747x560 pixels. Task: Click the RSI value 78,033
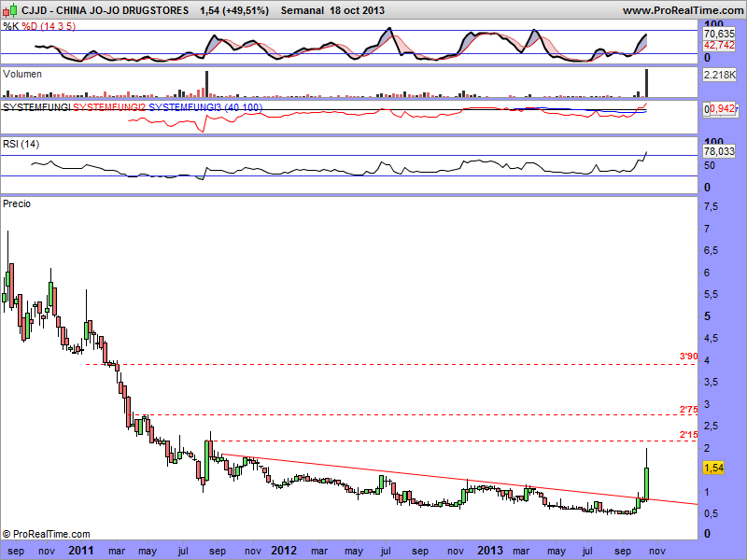719,151
